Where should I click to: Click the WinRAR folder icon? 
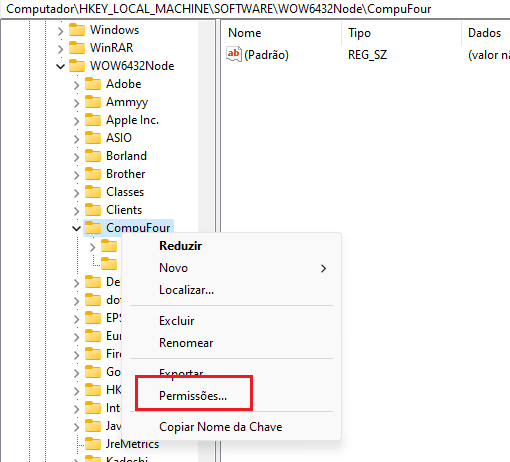(x=77, y=48)
